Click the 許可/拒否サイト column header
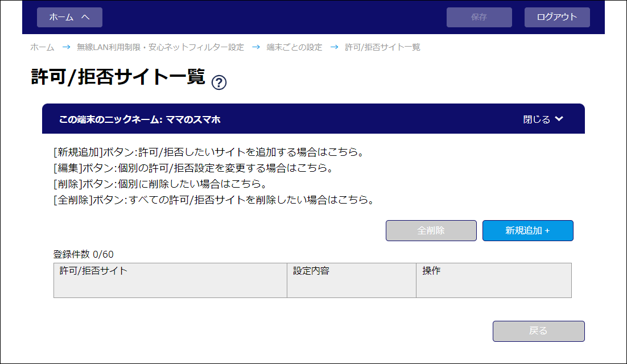This screenshot has width=627, height=364. 93,271
